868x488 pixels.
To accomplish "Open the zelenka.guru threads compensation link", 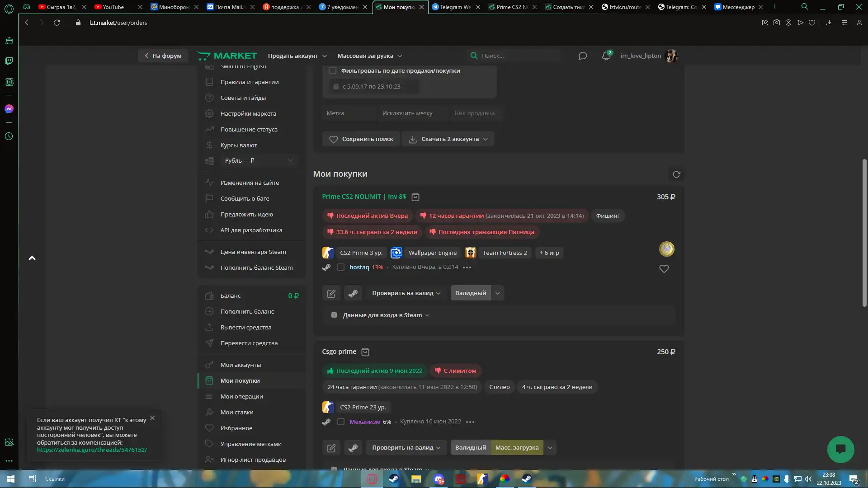I will (x=92, y=450).
